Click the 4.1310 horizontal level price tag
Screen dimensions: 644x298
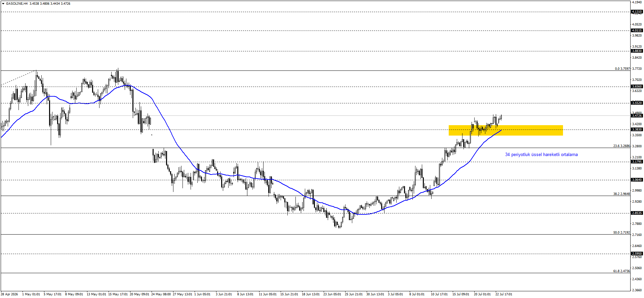[x=637, y=12]
